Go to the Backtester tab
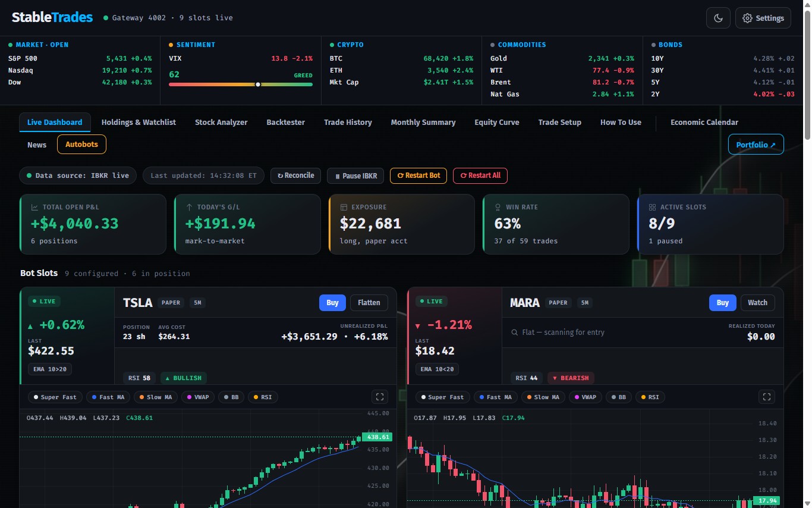The width and height of the screenshot is (812, 508). (x=285, y=122)
